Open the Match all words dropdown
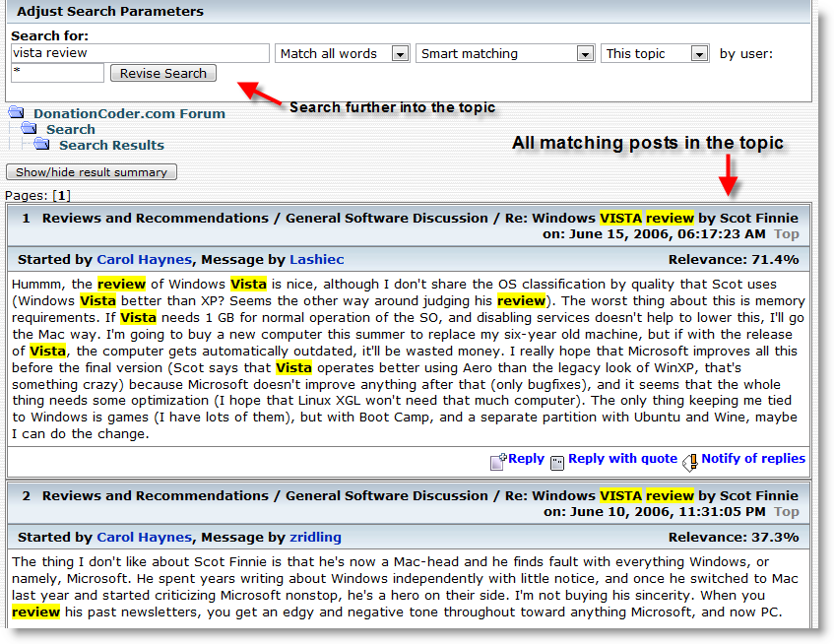The image size is (834, 644). coord(342,54)
